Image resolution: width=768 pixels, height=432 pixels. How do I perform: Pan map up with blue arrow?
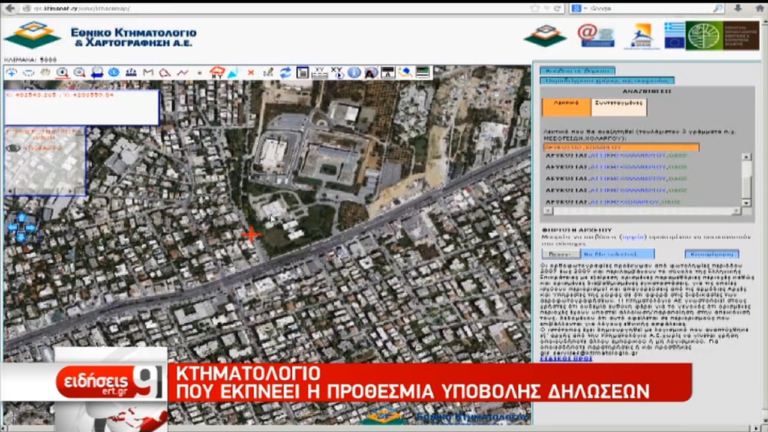(22, 217)
